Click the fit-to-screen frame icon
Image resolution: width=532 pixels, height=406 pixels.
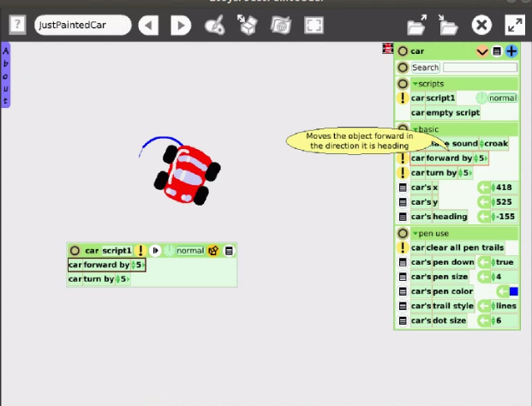[x=314, y=25]
